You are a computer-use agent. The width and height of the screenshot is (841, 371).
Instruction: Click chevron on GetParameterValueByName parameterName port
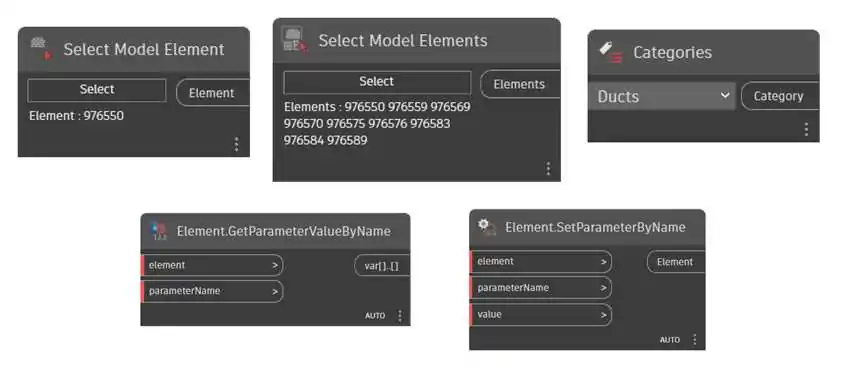pos(275,292)
